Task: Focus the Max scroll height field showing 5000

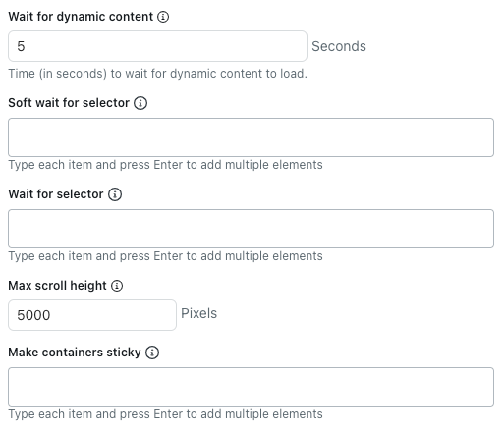Action: 92,315
